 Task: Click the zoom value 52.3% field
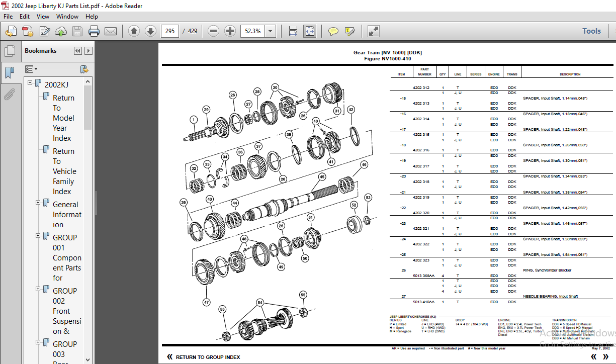[x=253, y=31]
